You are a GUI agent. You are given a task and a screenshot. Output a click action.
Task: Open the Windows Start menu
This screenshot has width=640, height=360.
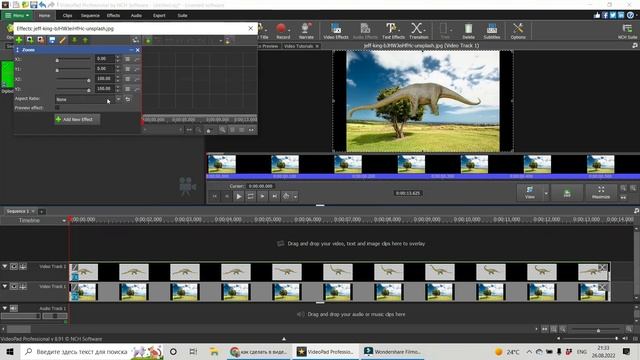[9, 351]
